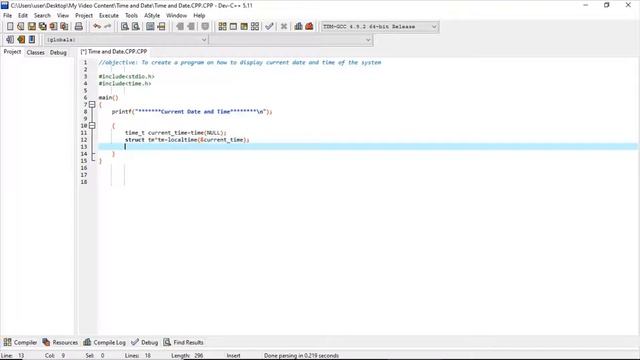Click the Goto Line toolbar icon

(x=162, y=27)
